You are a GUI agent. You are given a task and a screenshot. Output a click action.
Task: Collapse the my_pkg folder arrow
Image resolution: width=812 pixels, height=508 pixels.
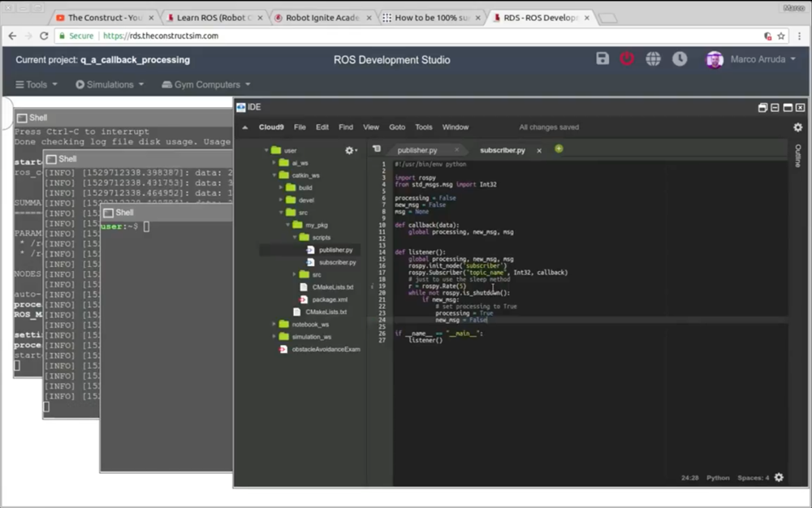coord(288,225)
